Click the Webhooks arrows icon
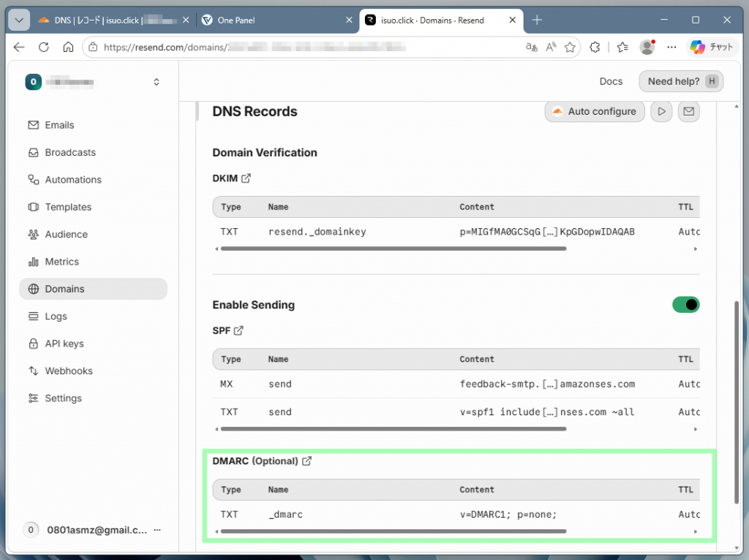 coord(34,371)
